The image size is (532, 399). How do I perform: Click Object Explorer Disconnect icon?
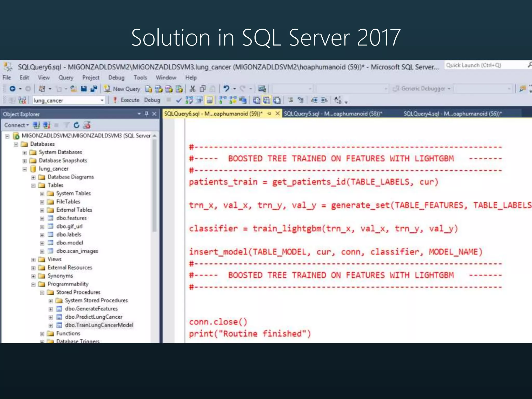pos(47,125)
